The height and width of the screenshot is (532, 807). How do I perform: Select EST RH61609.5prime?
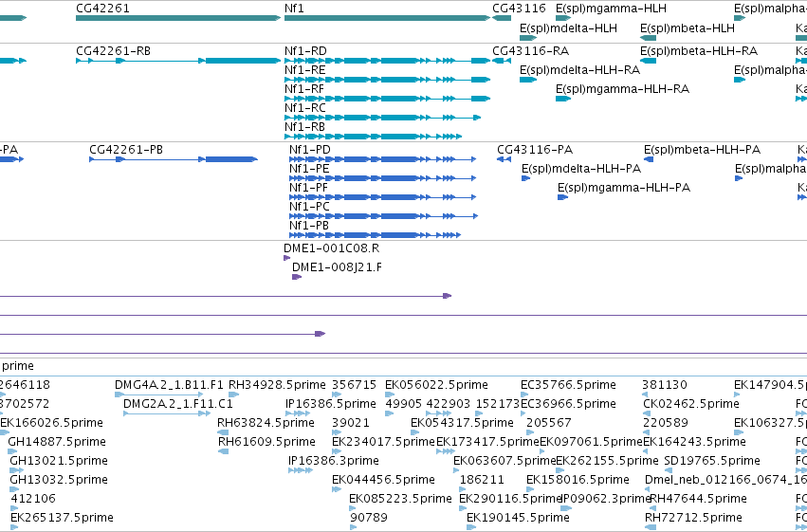224,451
